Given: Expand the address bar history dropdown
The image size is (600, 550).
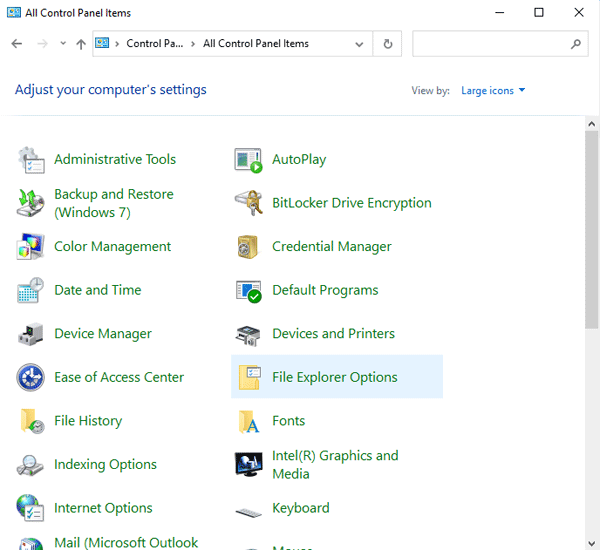Looking at the screenshot, I should tap(359, 44).
